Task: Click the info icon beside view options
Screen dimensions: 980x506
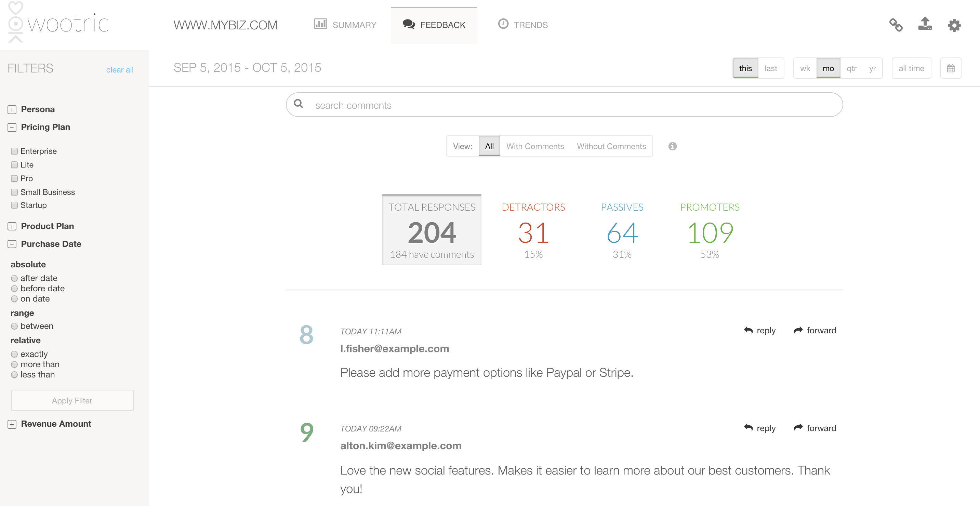Action: [x=672, y=146]
